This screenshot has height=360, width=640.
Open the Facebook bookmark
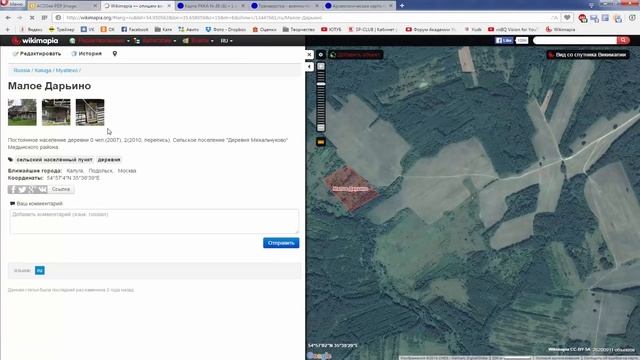(x=135, y=29)
